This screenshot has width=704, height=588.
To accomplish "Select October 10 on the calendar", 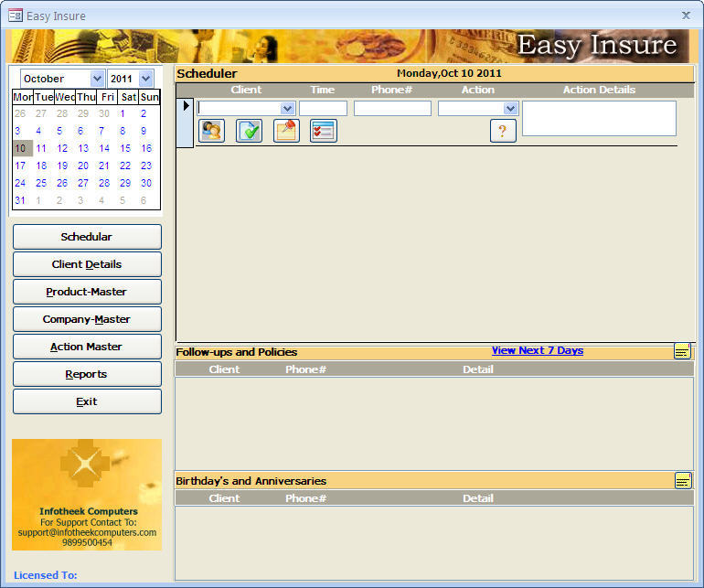I will point(21,148).
